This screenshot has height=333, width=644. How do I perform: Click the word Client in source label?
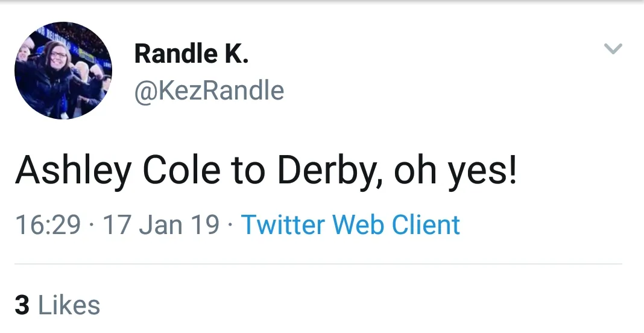(426, 225)
